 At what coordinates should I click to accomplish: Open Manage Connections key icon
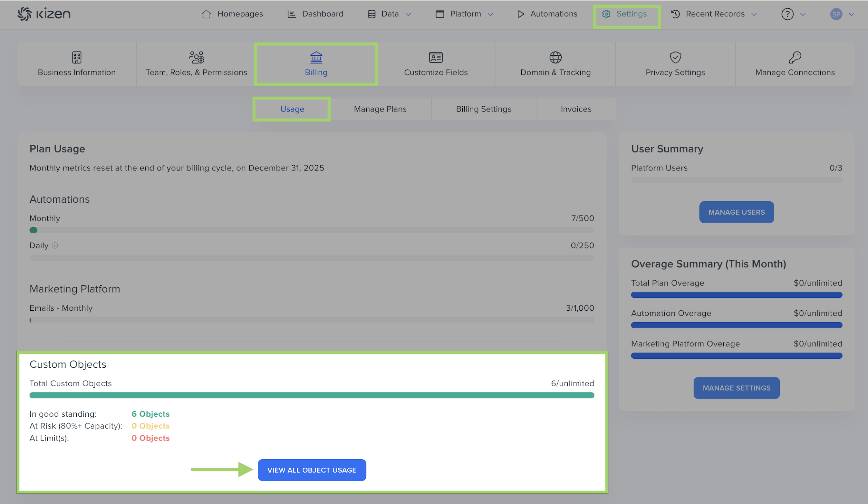click(795, 58)
